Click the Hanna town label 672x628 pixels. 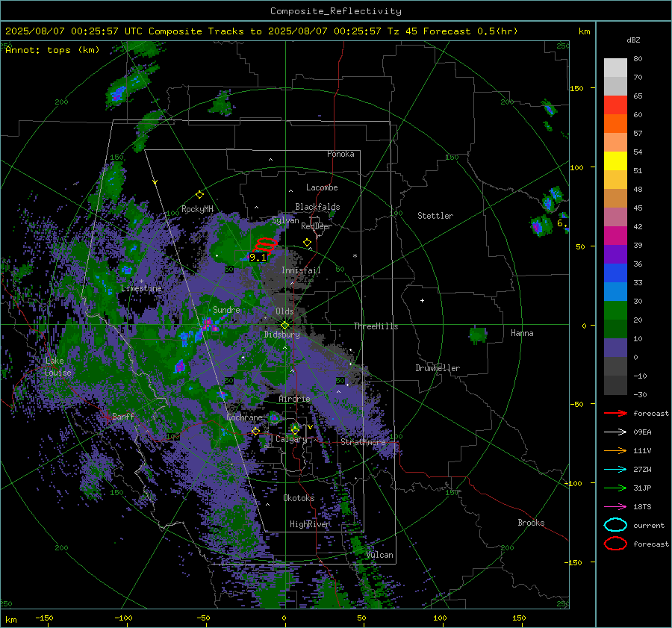[x=522, y=333]
